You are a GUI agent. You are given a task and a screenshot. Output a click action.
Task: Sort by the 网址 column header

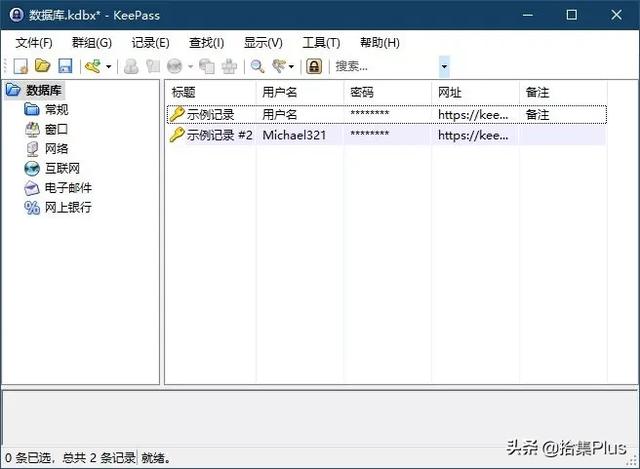[x=476, y=92]
